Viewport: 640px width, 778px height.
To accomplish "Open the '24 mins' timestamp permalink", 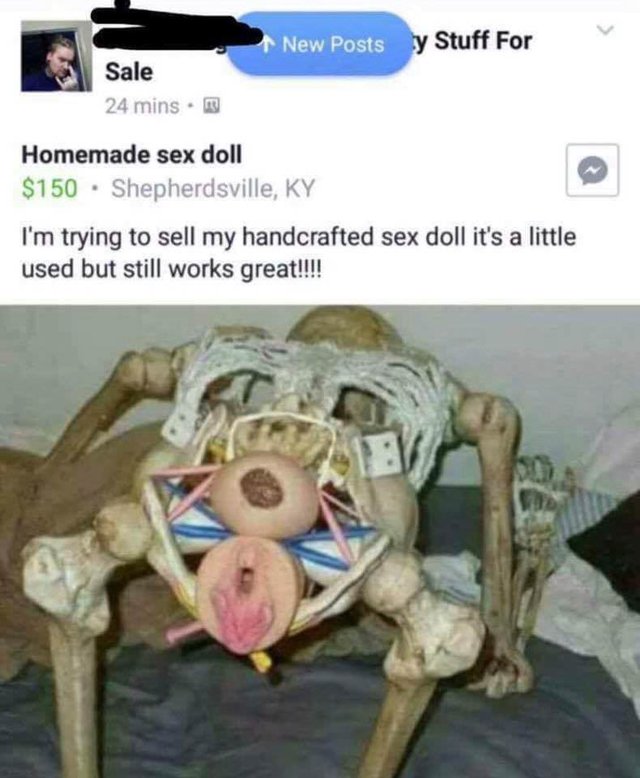I will click(142, 106).
